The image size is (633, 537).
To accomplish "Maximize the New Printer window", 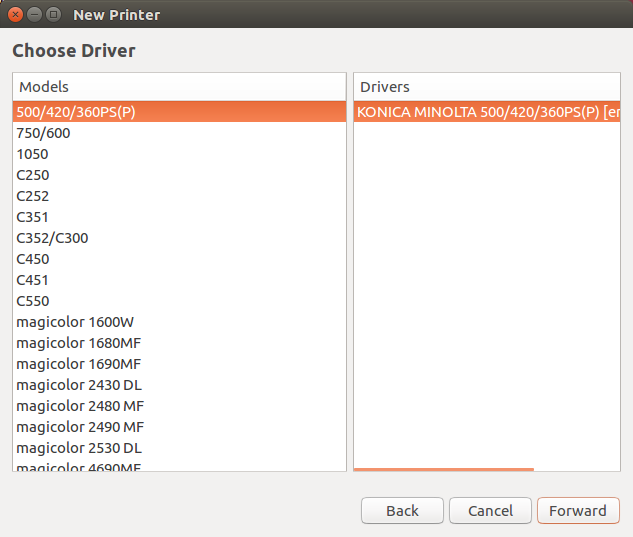I will point(53,15).
